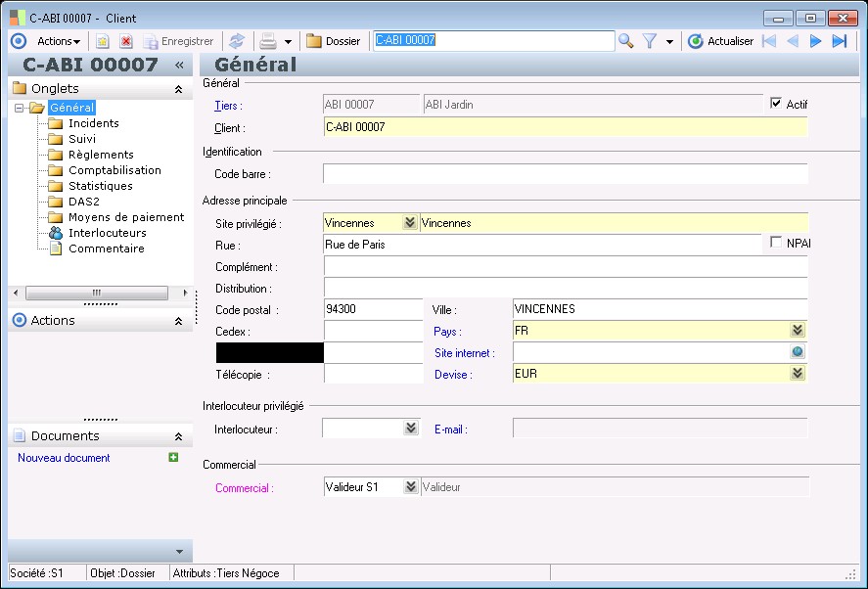Go to the last record
This screenshot has height=589, width=868.
click(839, 41)
